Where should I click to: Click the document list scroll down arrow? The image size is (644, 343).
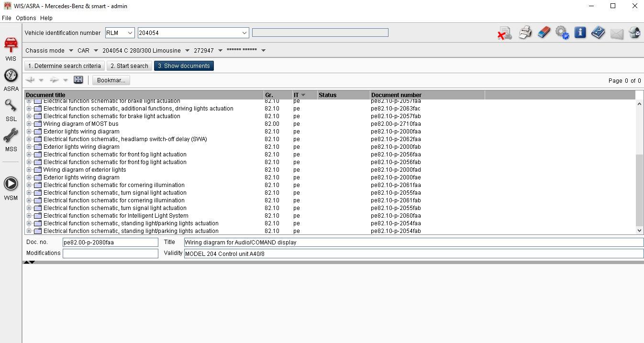639,231
